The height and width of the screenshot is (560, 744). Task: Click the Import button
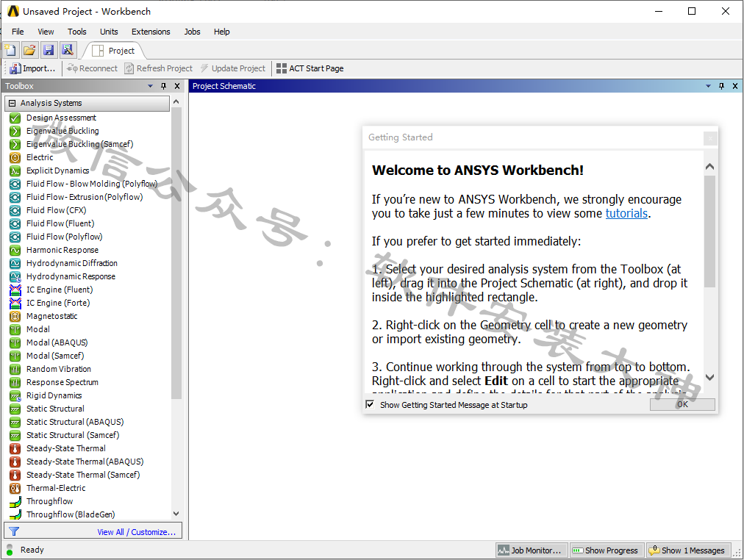tap(33, 68)
